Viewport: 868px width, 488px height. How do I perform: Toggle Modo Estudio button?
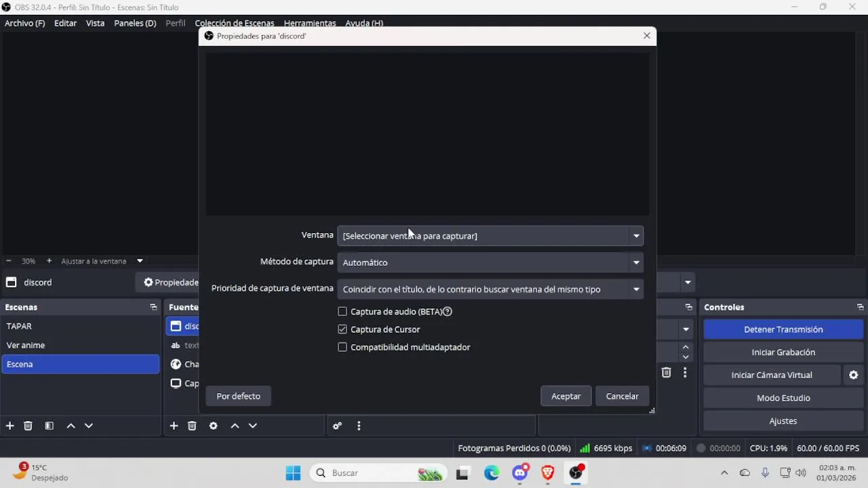(x=783, y=398)
